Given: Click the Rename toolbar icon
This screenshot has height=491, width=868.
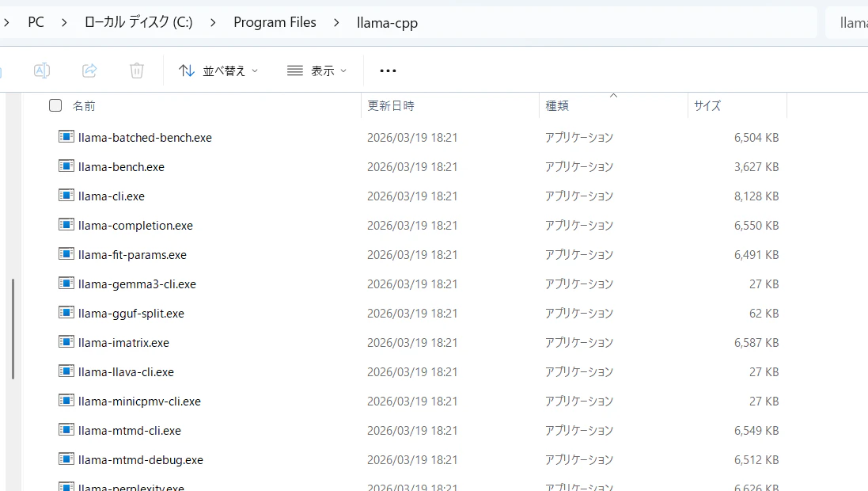Looking at the screenshot, I should [42, 70].
